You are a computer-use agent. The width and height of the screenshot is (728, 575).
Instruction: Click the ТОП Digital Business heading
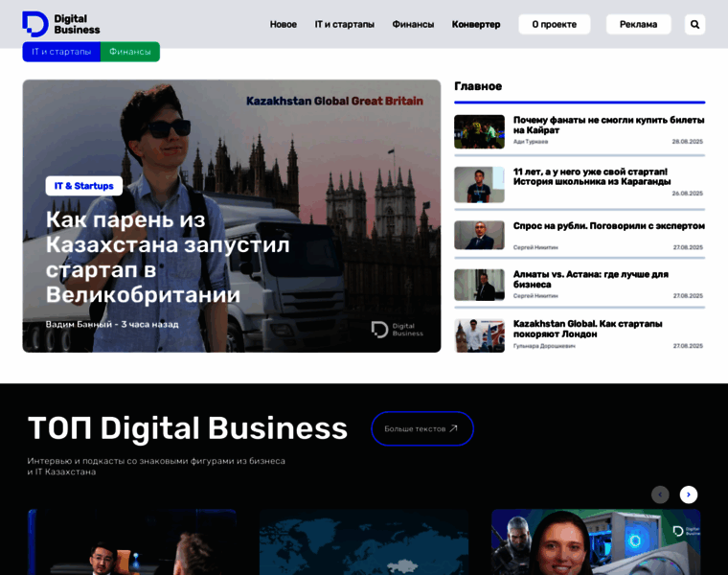(x=188, y=428)
